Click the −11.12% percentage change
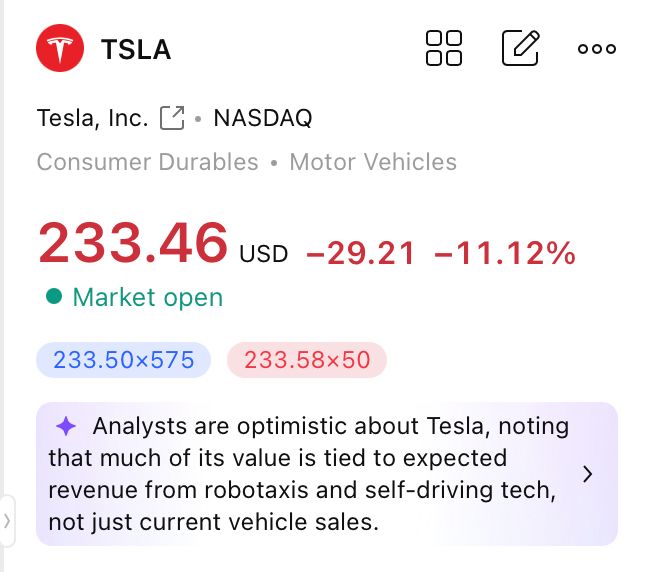This screenshot has width=648, height=572. point(505,254)
